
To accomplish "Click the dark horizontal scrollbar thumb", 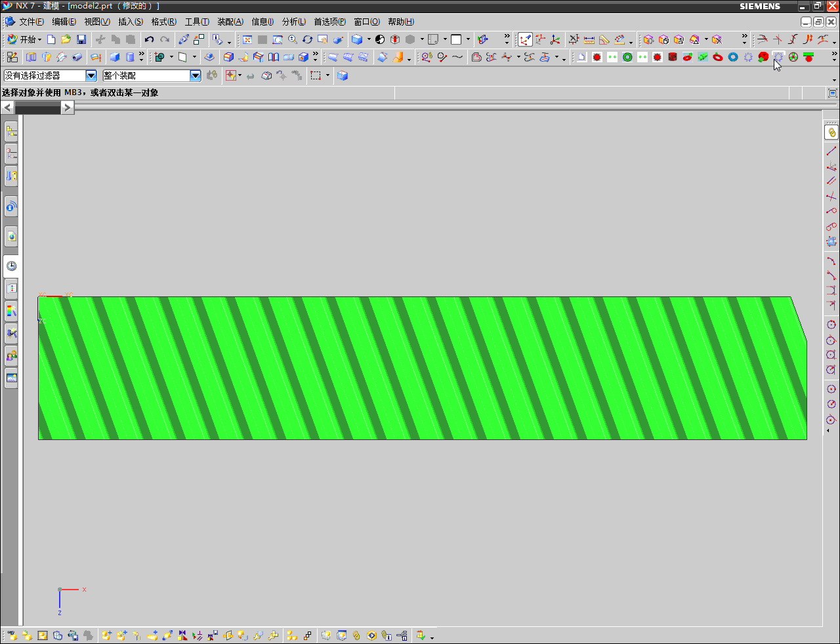I will pos(38,108).
